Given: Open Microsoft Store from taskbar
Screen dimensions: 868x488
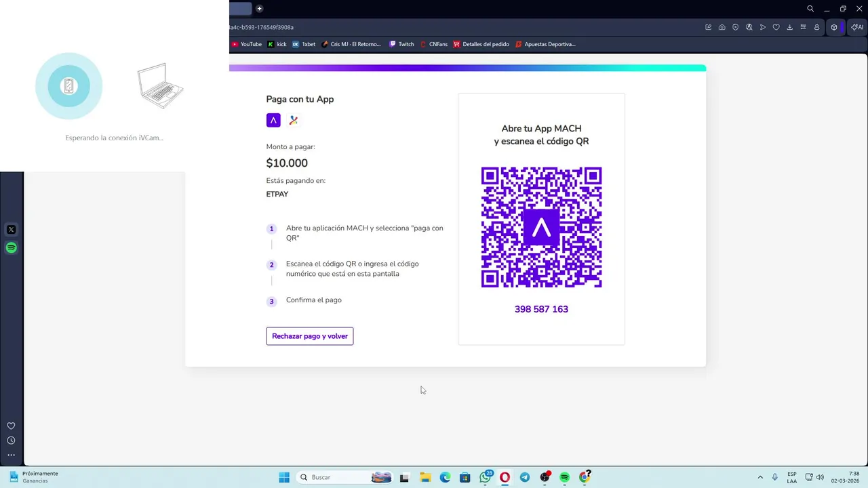Looking at the screenshot, I should pyautogui.click(x=465, y=477).
